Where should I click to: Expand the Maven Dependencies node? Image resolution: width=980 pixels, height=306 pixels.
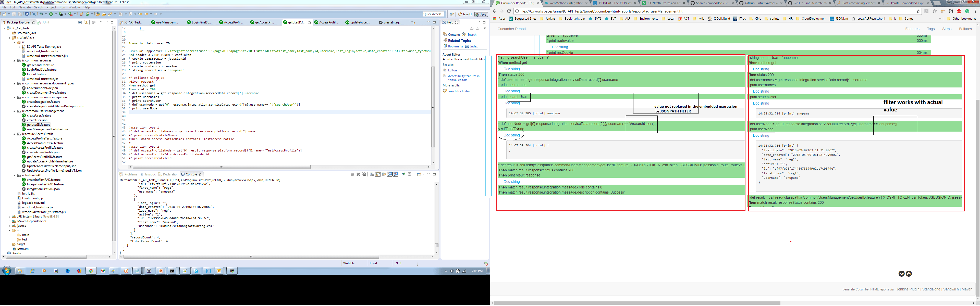coord(9,221)
